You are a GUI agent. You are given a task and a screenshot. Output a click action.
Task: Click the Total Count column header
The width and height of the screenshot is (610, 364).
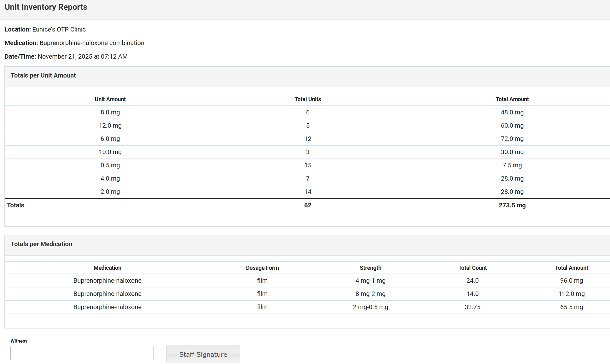pos(472,268)
